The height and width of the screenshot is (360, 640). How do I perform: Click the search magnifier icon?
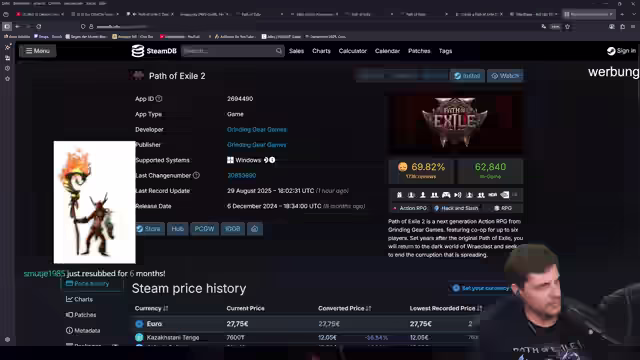[279, 51]
